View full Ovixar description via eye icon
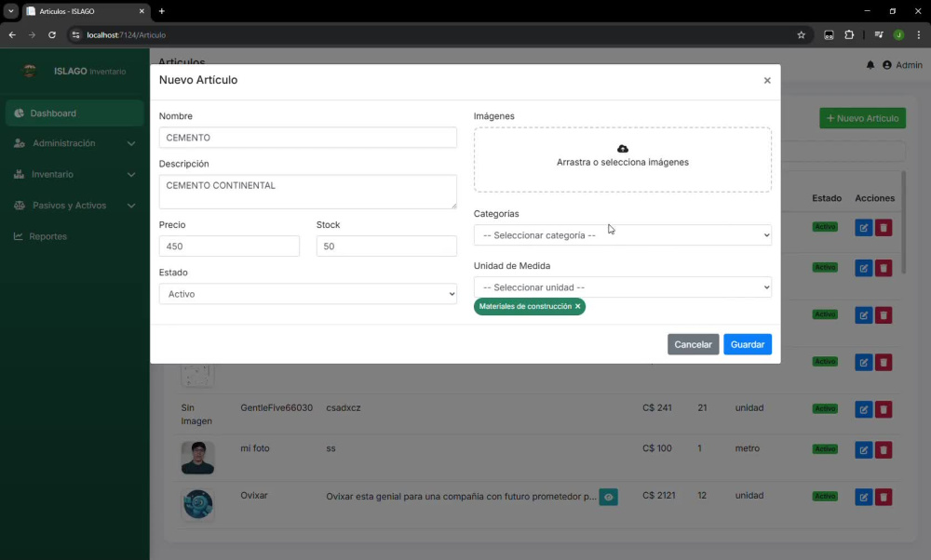 point(609,497)
